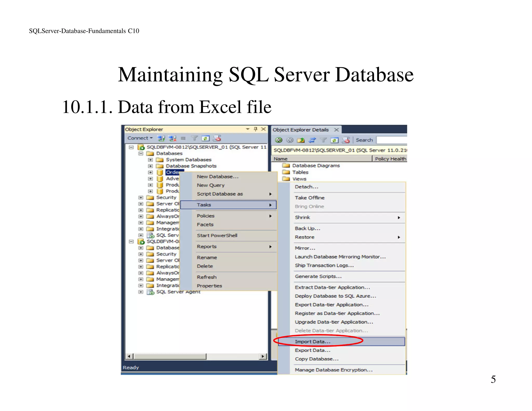Expand the Database Snapshots node

tap(150, 166)
